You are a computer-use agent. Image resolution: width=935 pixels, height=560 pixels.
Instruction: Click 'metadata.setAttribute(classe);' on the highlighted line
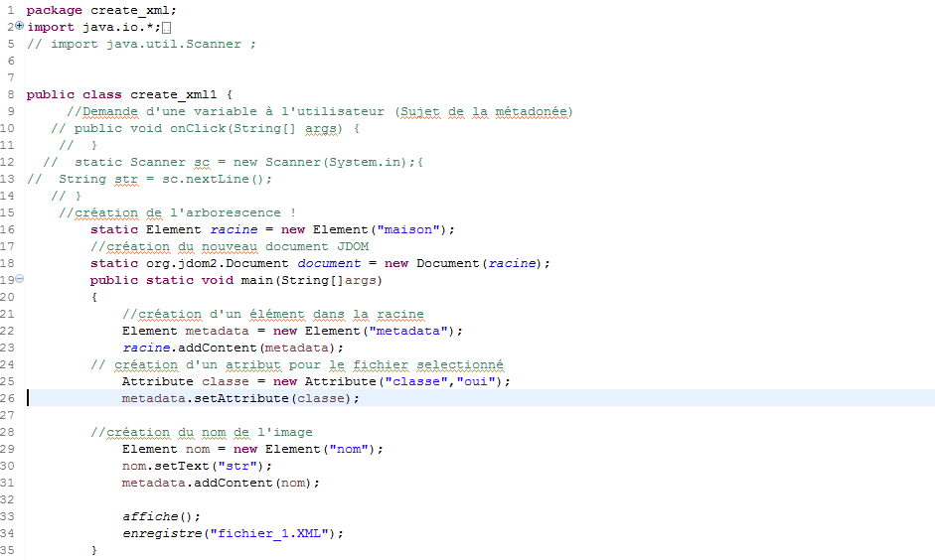pos(240,398)
